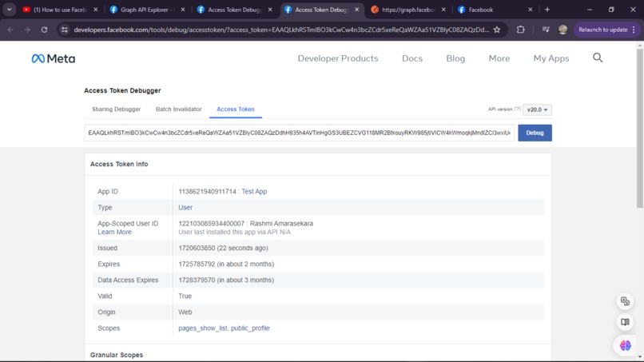Click the purple brain assistant icon
This screenshot has height=362, width=644.
coord(625,345)
